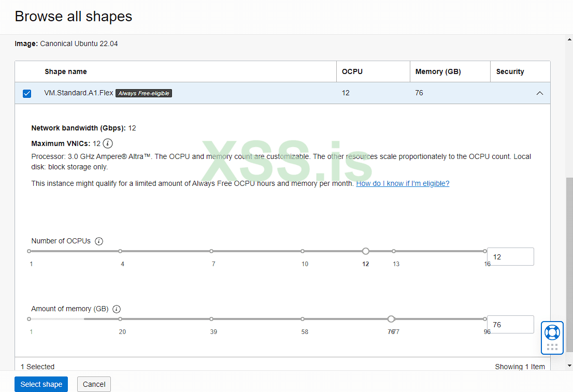Open the 'How do I know if I'm eligible?' link
Viewport: 573px width, 392px height.
pos(403,183)
